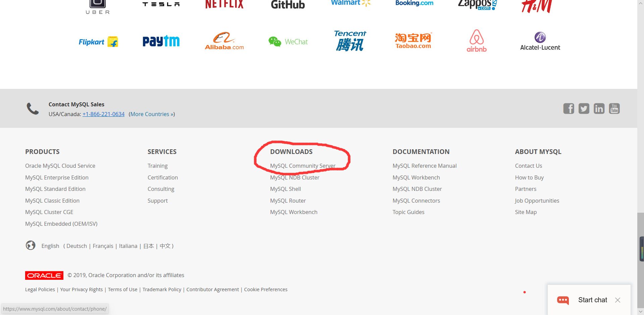Open MySQL Embedded (OEM/ISV) link
Viewport: 644px width, 315px height.
61,224
